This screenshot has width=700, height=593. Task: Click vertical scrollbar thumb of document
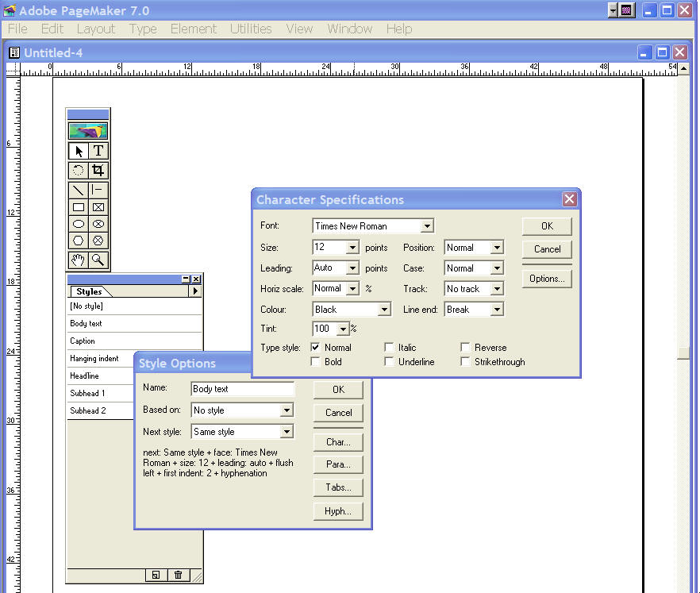coord(683,352)
